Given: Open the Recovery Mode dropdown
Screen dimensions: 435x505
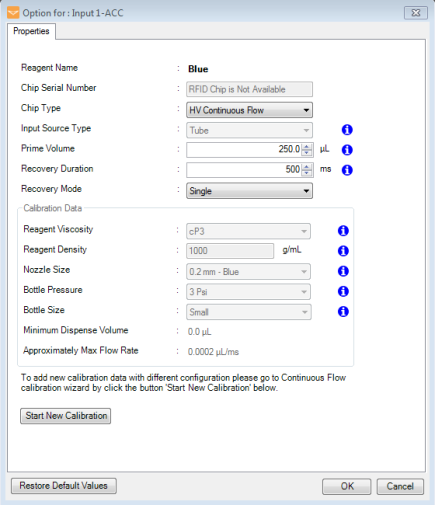Looking at the screenshot, I should tap(249, 191).
